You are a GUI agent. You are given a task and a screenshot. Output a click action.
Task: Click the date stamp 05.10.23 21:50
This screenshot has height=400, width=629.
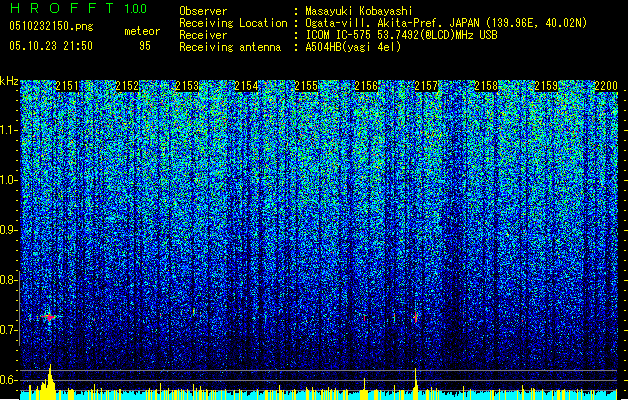click(51, 46)
